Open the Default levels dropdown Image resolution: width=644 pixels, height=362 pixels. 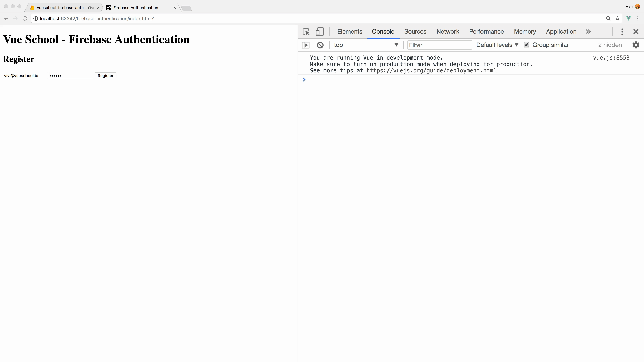coord(497,45)
